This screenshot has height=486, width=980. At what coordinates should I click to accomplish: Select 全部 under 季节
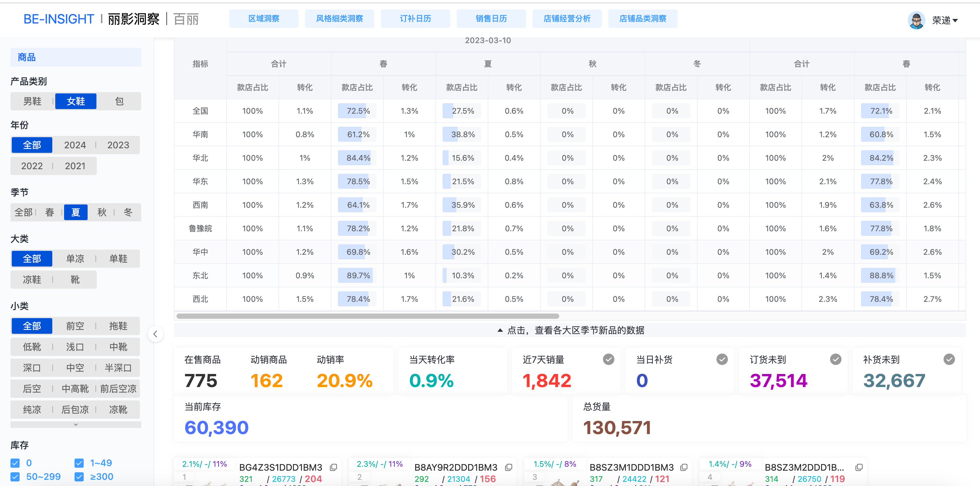click(23, 212)
